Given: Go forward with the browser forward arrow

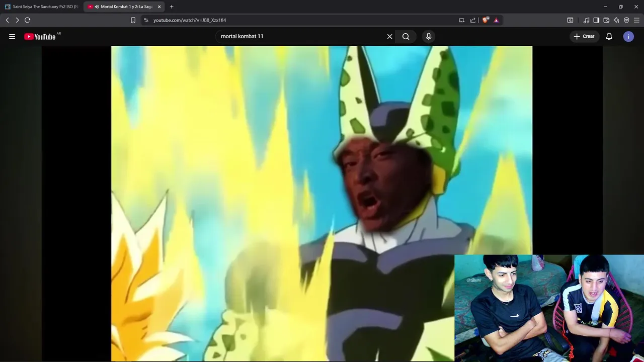Looking at the screenshot, I should point(17,20).
